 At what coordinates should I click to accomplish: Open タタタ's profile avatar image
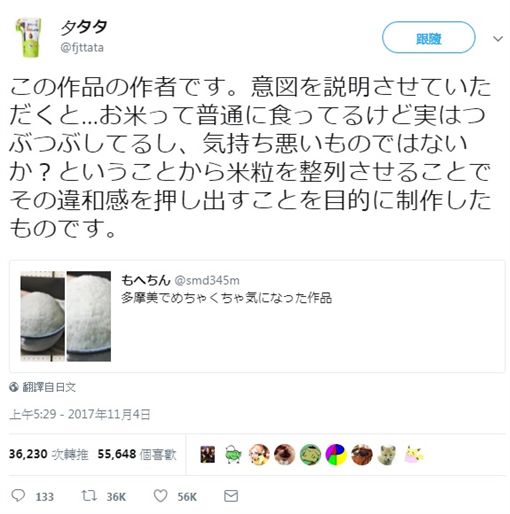tap(29, 37)
